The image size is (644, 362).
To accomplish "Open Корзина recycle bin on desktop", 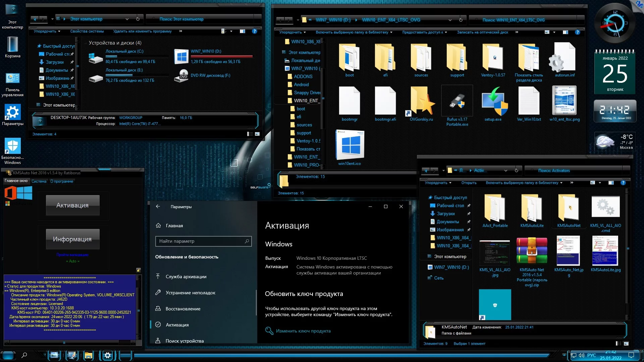I will pyautogui.click(x=12, y=45).
